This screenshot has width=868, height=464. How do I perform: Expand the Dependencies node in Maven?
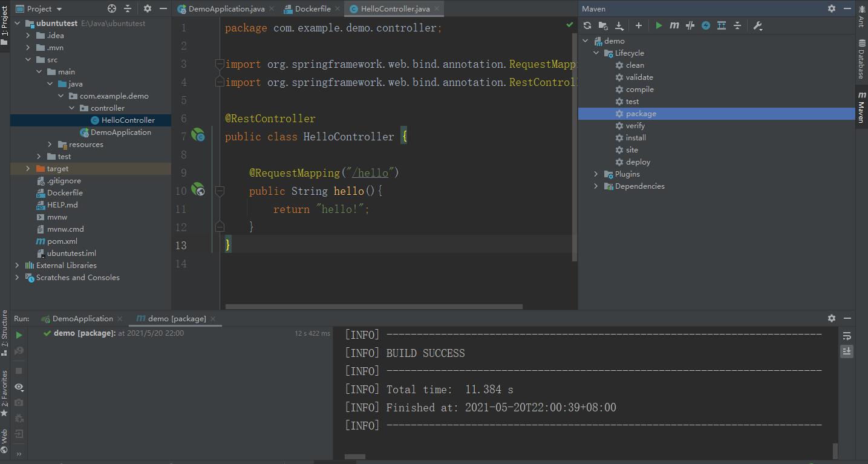tap(596, 186)
